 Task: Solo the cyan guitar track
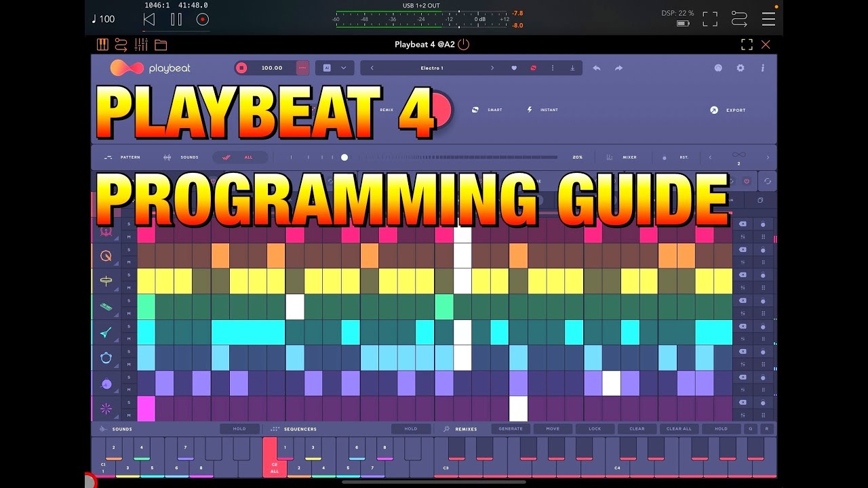tap(129, 326)
